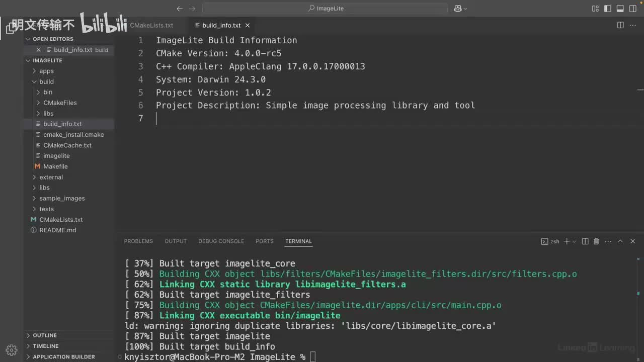
Task: Kill the terminal with the trash icon
Action: pyautogui.click(x=596, y=241)
